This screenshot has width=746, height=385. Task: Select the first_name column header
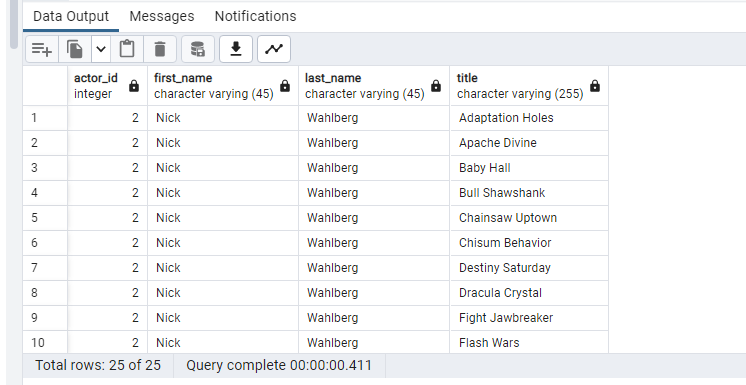click(x=223, y=86)
